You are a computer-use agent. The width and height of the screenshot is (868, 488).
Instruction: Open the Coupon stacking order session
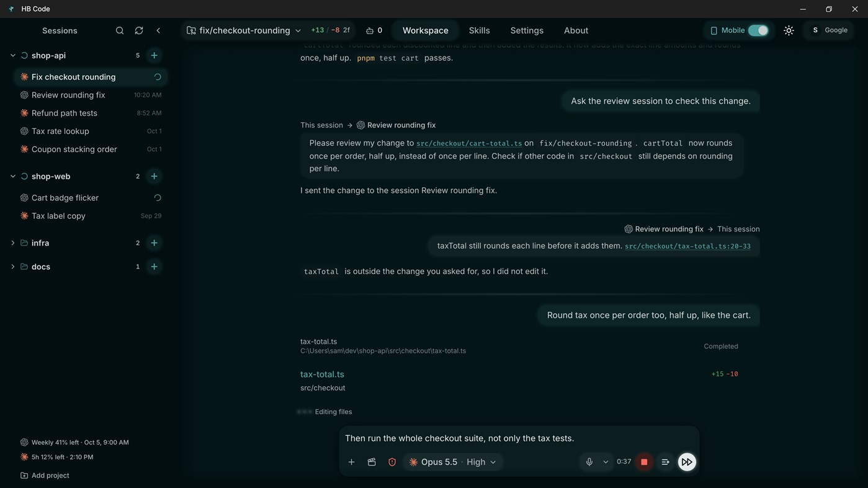[x=91, y=149]
